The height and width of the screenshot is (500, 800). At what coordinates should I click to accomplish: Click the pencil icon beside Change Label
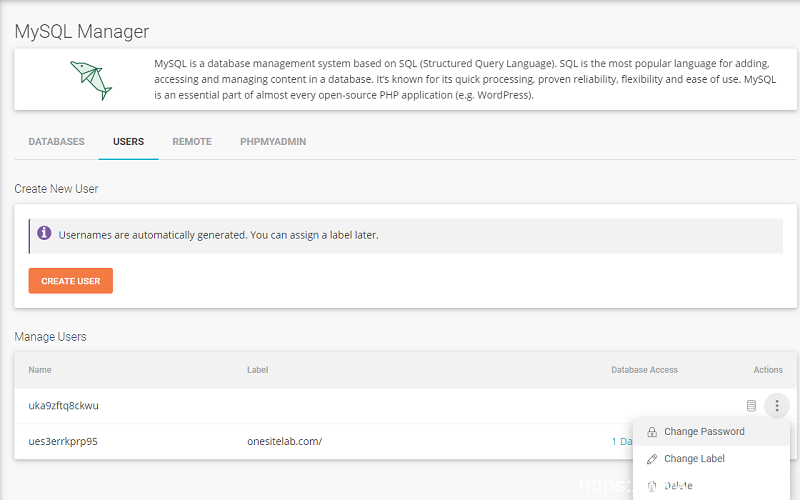click(x=652, y=459)
